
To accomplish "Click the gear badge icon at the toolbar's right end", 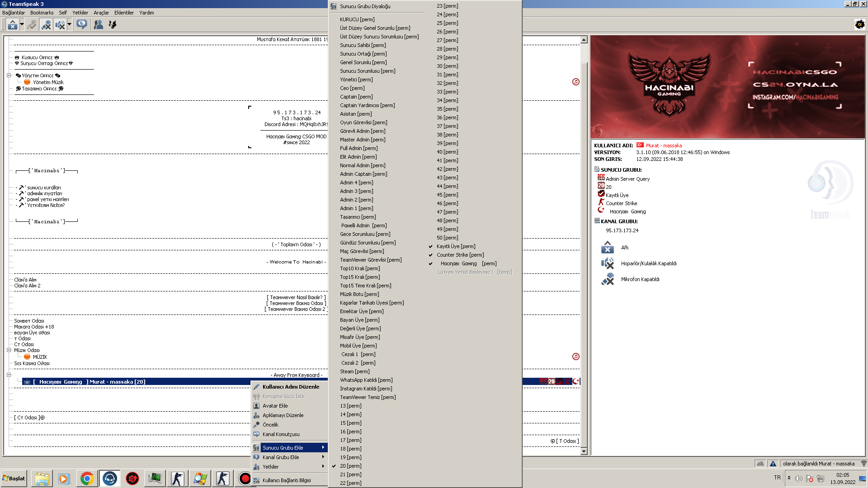I will [x=860, y=24].
